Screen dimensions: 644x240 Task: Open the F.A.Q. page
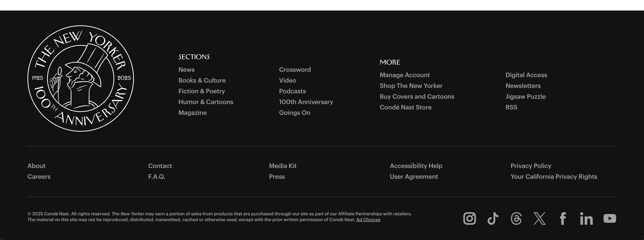pos(157,177)
